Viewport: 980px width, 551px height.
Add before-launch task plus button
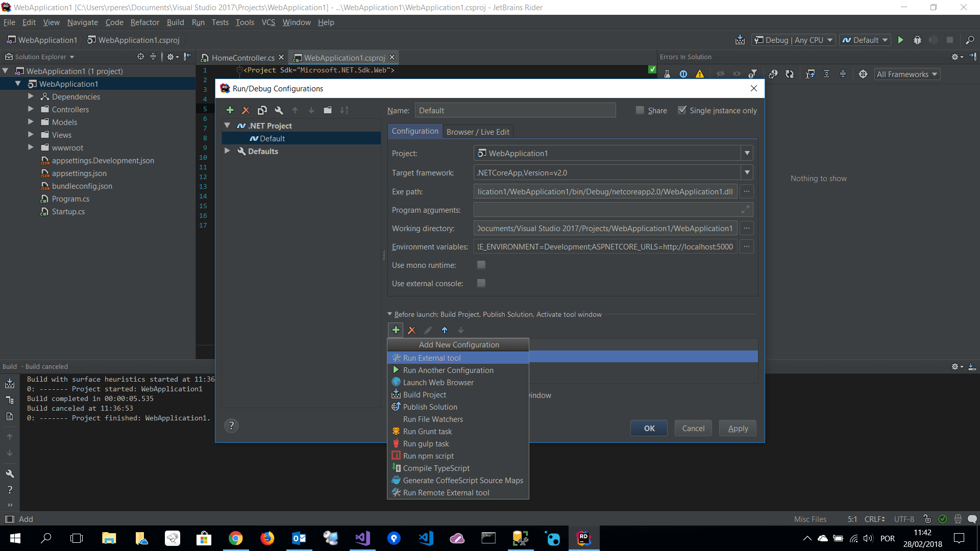coord(396,330)
